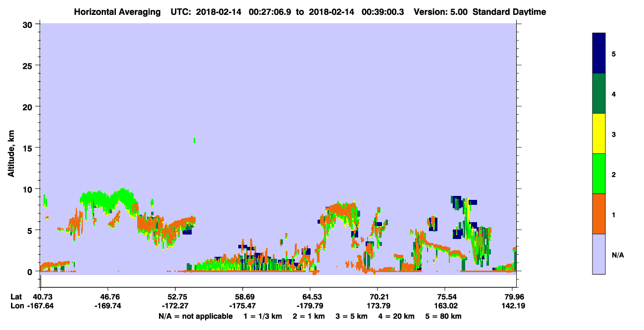Screen dimensions: 644x330
Task: Click the y-axis tick label '15'
Action: click(29, 148)
